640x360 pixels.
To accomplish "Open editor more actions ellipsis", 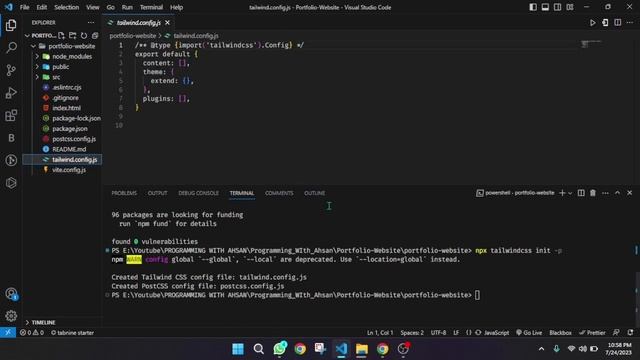I will pos(630,23).
